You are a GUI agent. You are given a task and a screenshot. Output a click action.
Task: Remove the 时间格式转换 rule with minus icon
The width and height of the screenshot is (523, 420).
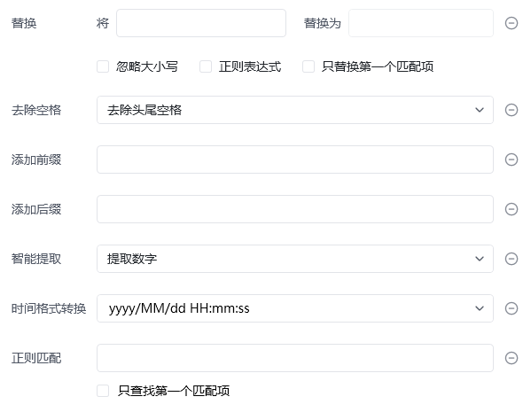coord(511,308)
